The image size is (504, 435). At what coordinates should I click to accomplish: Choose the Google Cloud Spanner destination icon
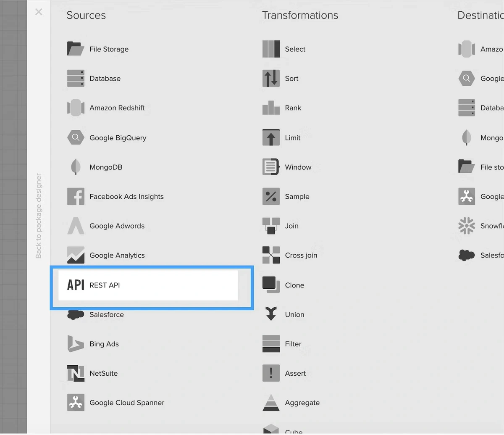click(x=467, y=196)
